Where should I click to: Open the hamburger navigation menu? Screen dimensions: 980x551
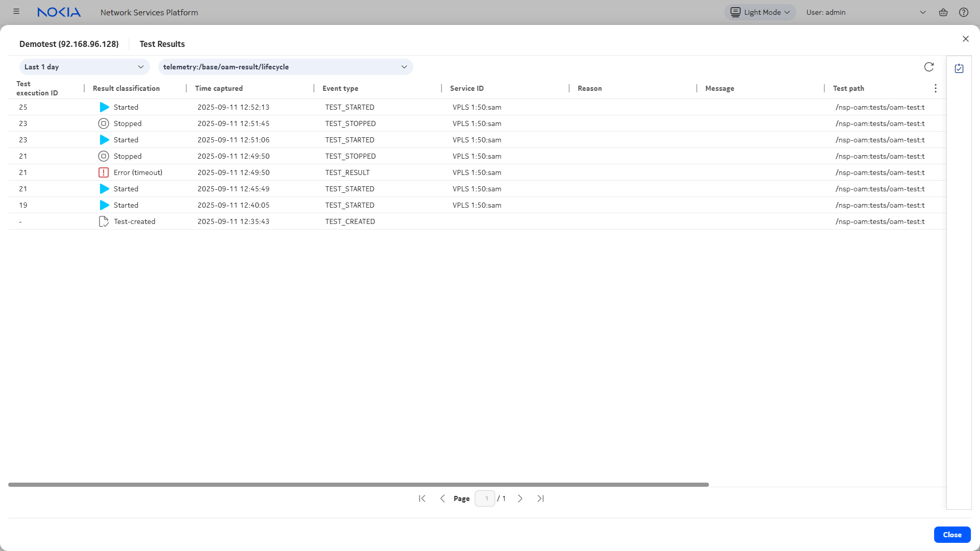pyautogui.click(x=16, y=12)
